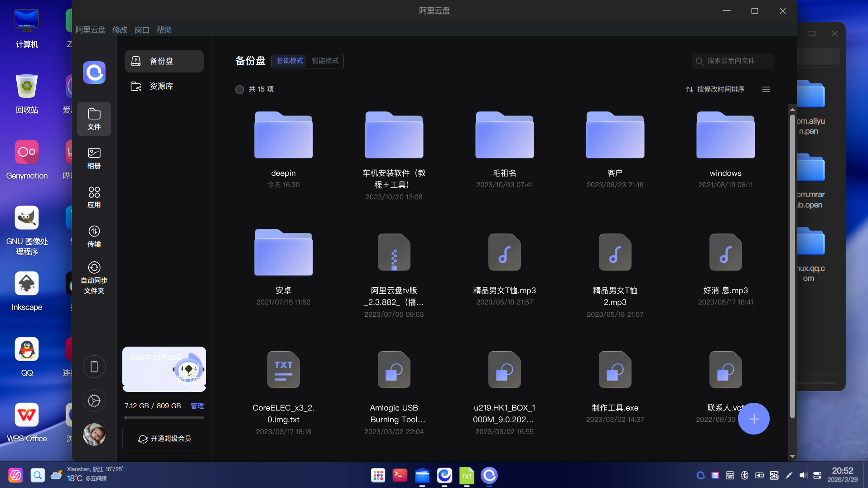Screen dimensions: 868x488
Task: Select the deepin folder
Action: point(283,150)
